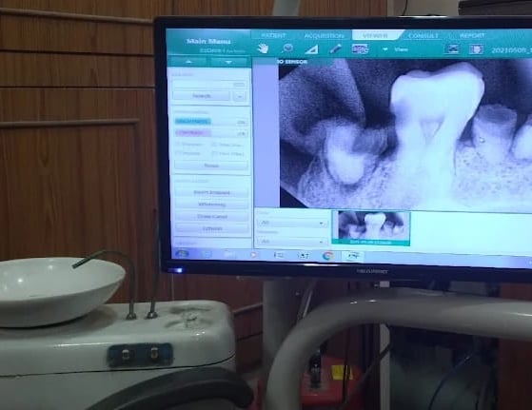
Task: Select the hand pan tool
Action: 263,49
